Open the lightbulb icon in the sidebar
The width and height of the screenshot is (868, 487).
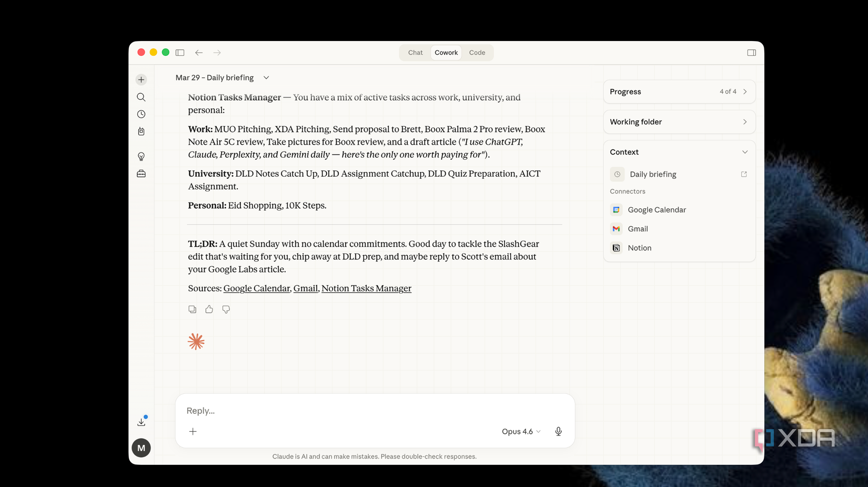click(x=141, y=156)
